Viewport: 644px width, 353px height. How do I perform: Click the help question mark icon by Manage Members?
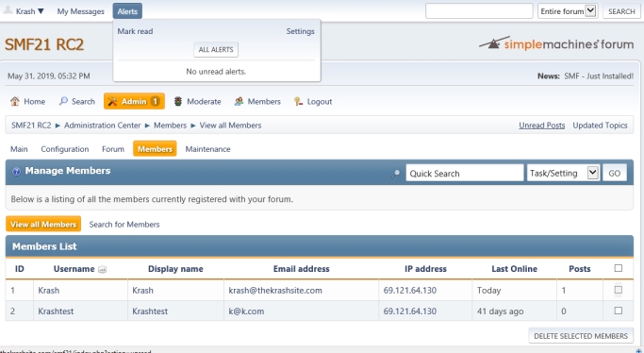click(x=16, y=172)
